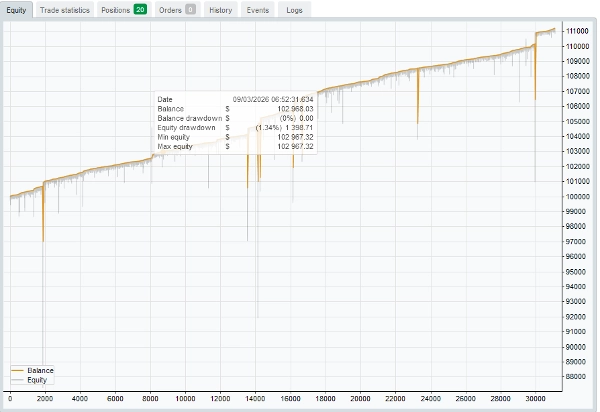Click the 97000 y-axis label
Screen dimensions: 600x412
coord(576,241)
